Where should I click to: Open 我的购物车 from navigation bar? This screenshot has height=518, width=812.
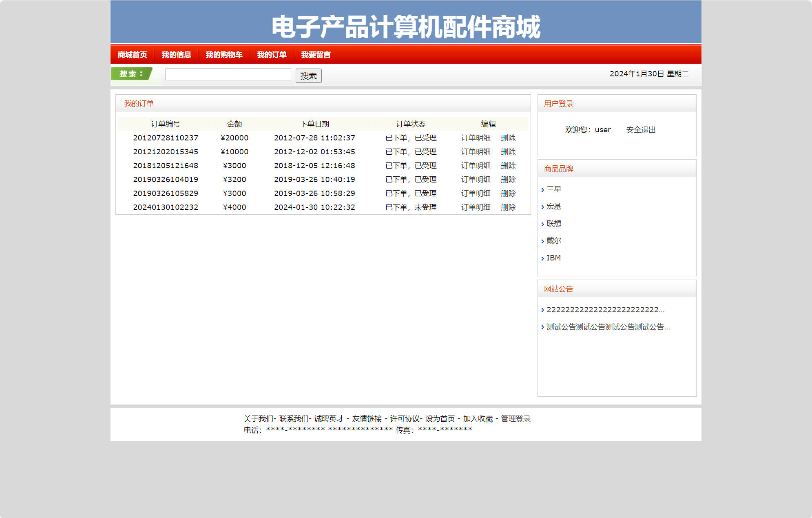coord(224,54)
